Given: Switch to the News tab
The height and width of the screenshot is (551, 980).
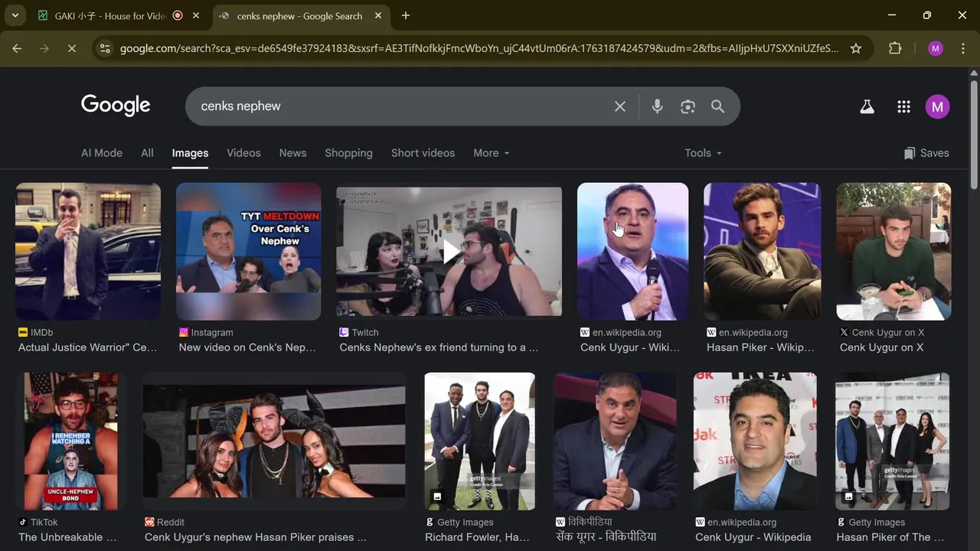Looking at the screenshot, I should [292, 153].
